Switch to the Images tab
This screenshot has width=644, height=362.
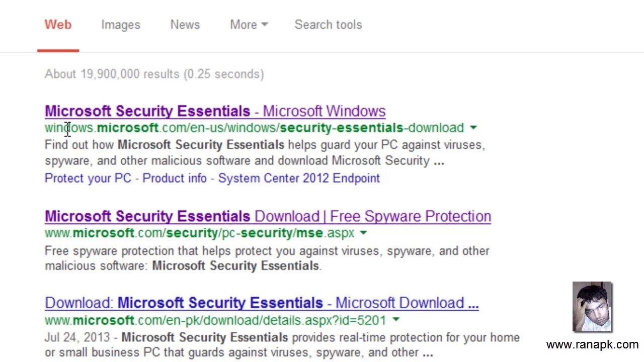pyautogui.click(x=121, y=25)
